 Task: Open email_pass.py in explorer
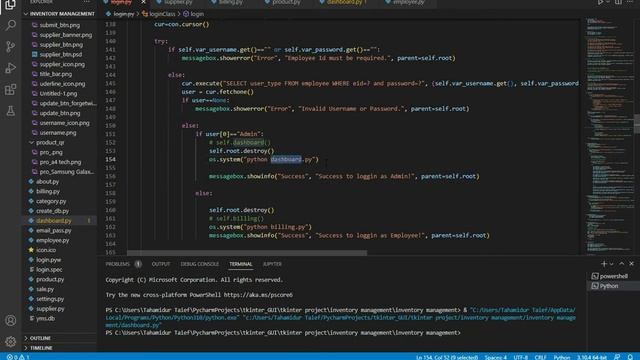[53, 231]
